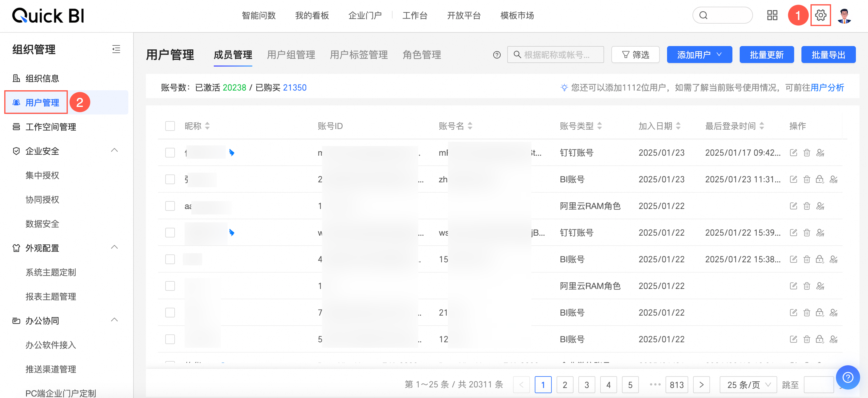
Task: Check the third user row checkbox
Action: point(170,206)
